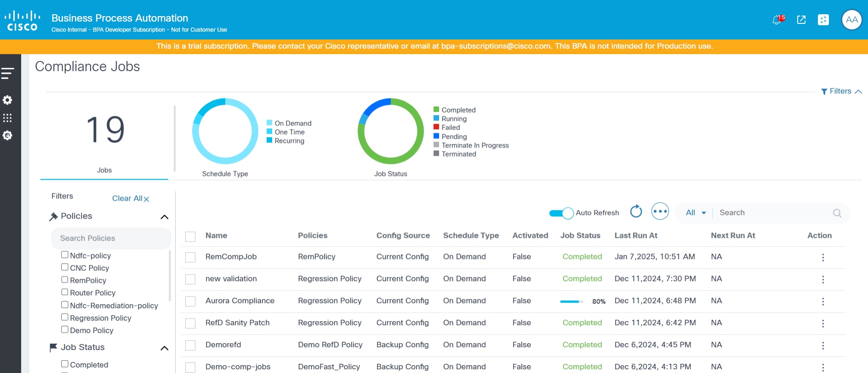The width and height of the screenshot is (868, 373).
Task: Sort by Last Run At column header
Action: (x=636, y=235)
